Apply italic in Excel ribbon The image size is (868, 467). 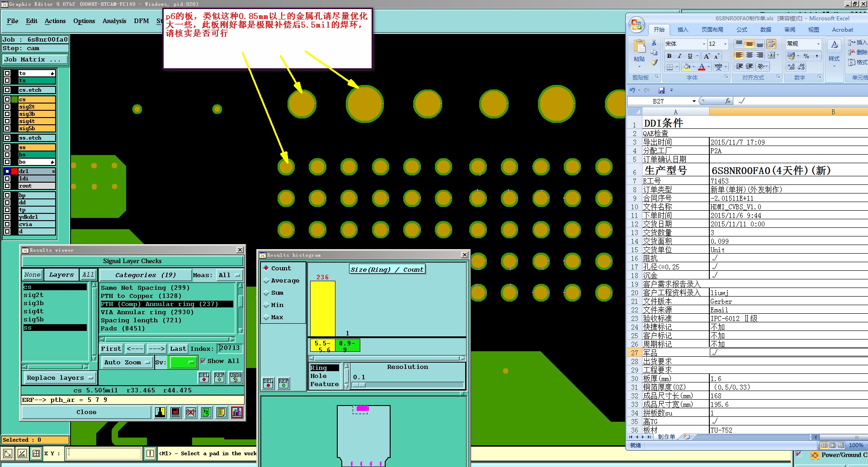tap(679, 56)
